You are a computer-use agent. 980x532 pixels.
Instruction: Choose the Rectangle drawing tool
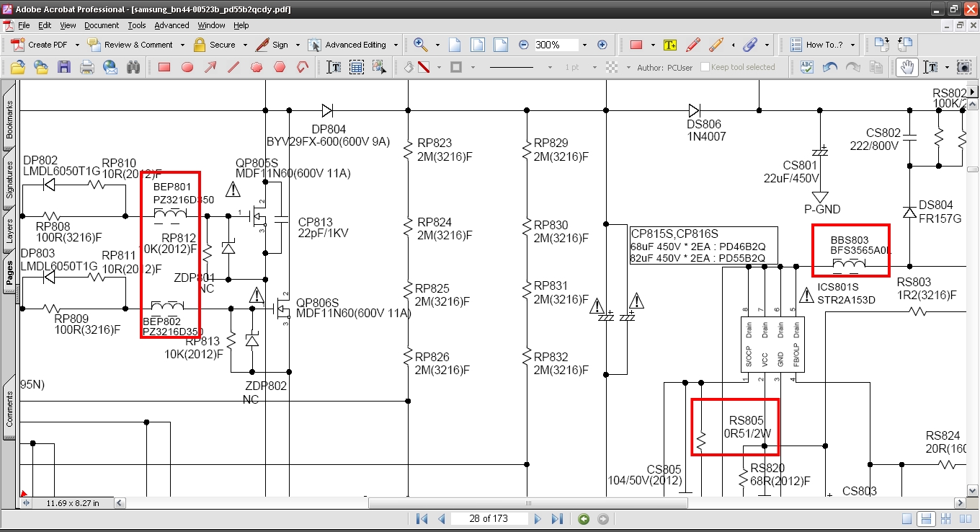pos(164,67)
